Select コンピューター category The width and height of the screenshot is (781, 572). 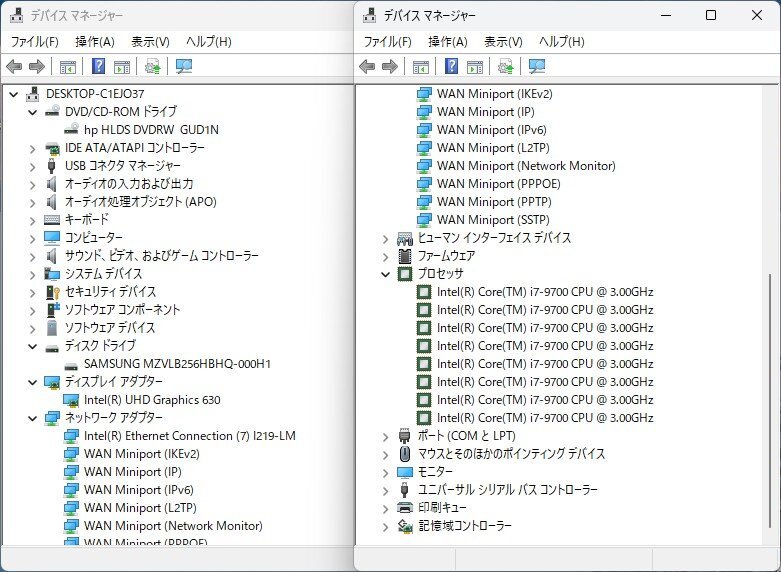pos(93,238)
